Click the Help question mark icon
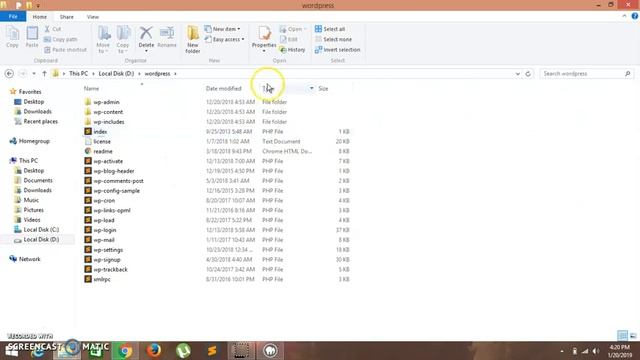 [x=635, y=16]
